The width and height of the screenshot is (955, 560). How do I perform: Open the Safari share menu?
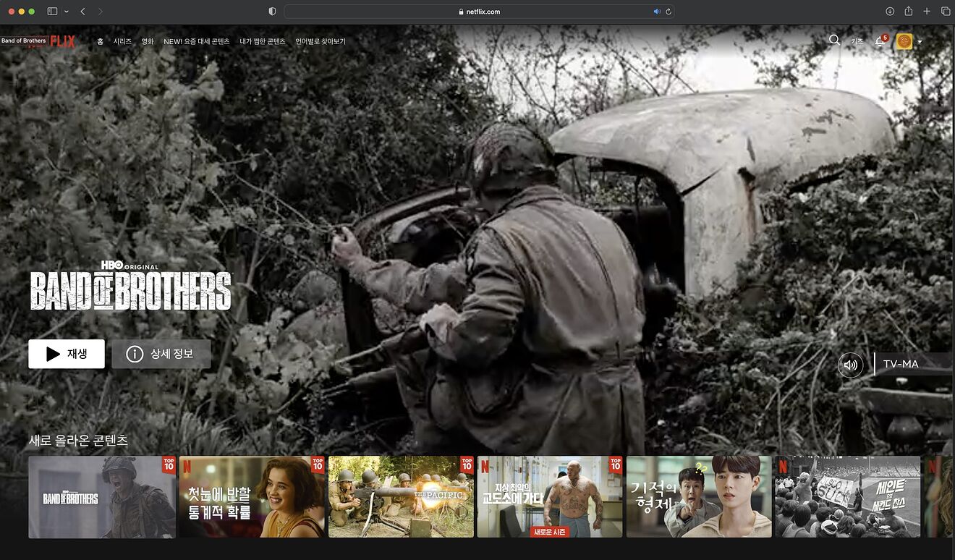pos(908,11)
